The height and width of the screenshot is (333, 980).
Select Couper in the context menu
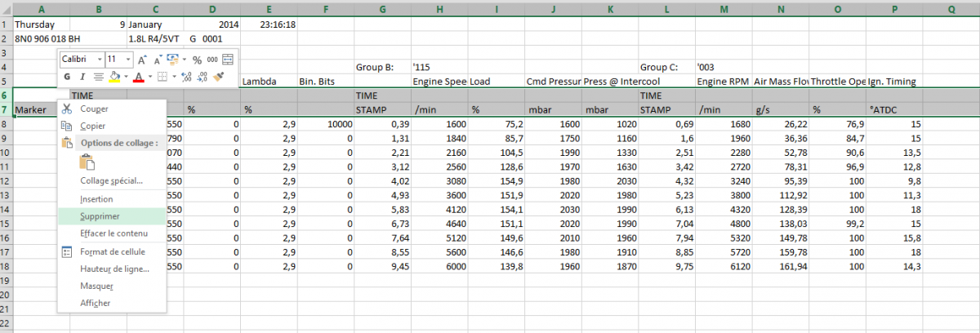click(x=94, y=109)
